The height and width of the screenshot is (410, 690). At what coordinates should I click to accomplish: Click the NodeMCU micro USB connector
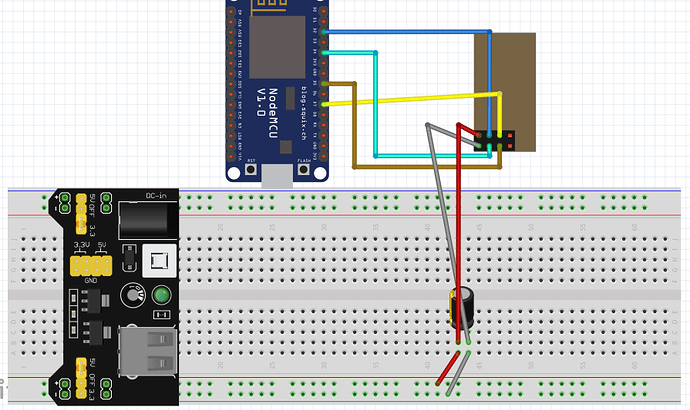tap(277, 176)
